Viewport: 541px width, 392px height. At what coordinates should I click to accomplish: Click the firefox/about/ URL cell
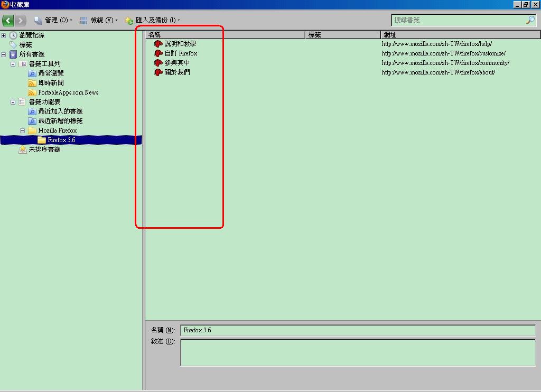click(439, 72)
